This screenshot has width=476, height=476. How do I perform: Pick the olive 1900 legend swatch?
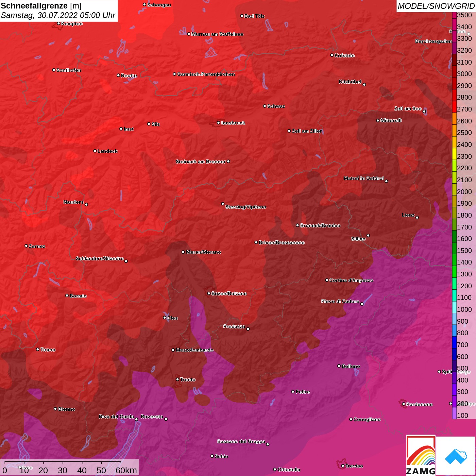(454, 201)
